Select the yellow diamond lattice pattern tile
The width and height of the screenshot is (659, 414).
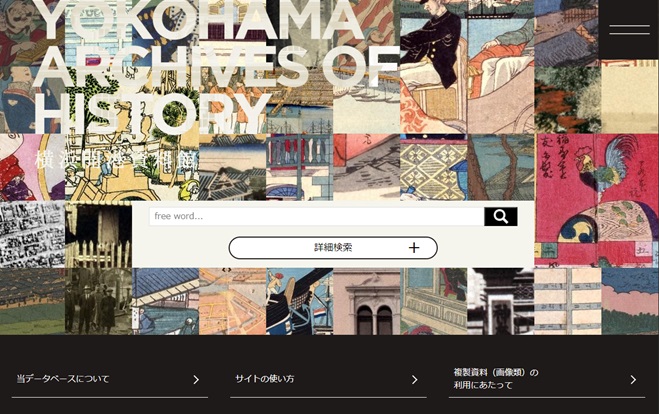click(434, 167)
